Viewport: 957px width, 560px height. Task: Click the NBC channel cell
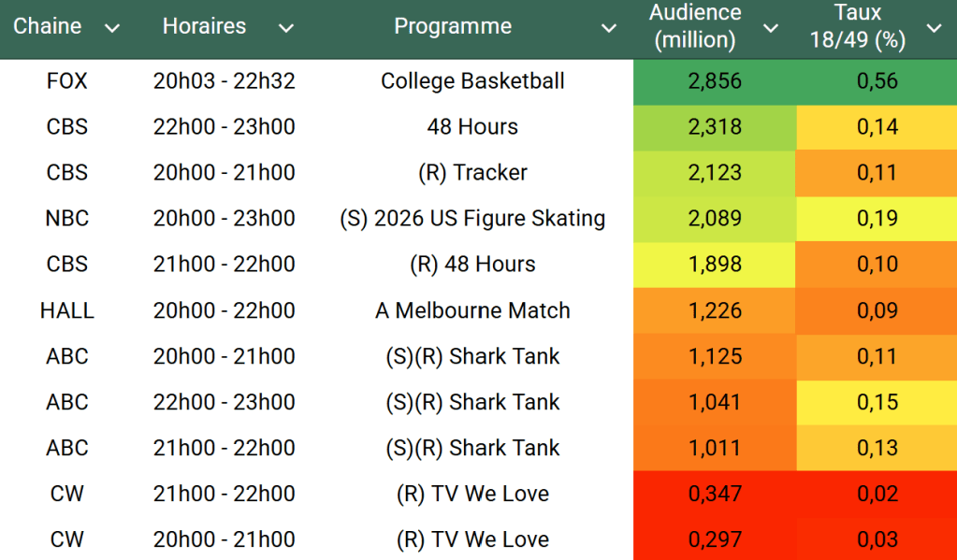[x=67, y=219]
